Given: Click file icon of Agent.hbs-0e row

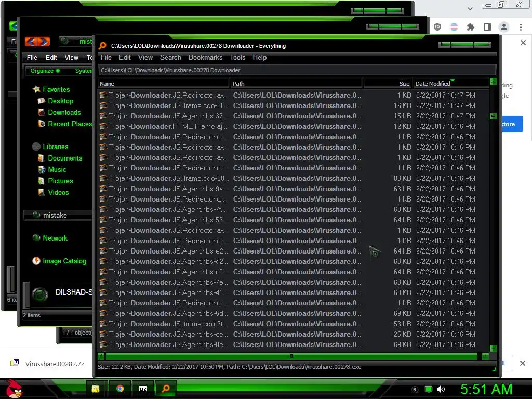Looking at the screenshot, I should (x=103, y=344).
